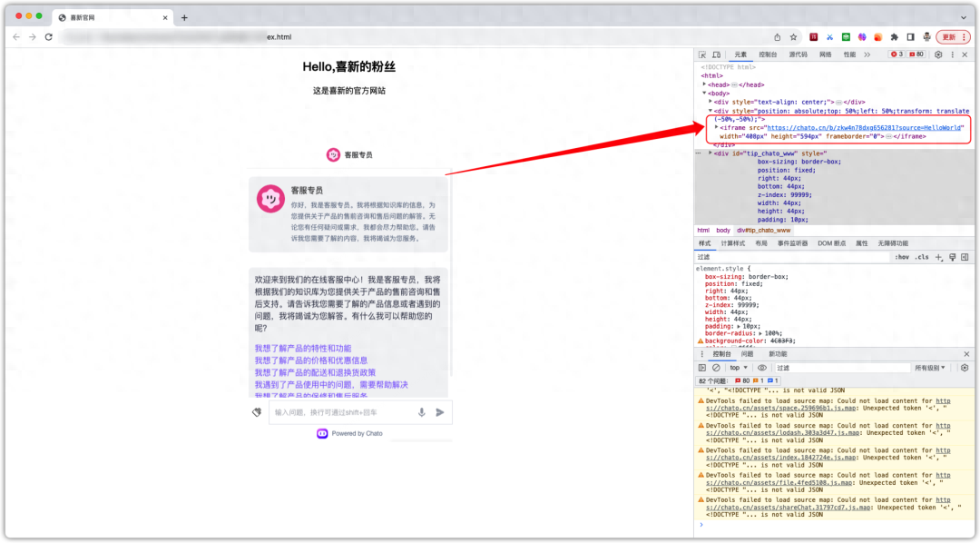Send the chat message arrow
Viewport: 980px width, 543px height.
440,412
